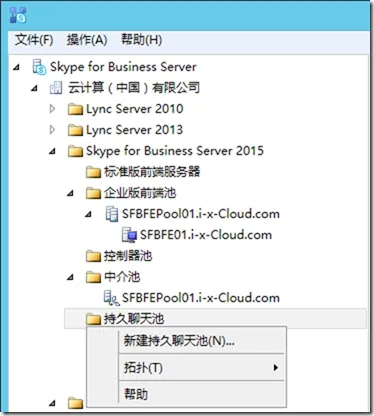Open the 帮助(H) menu
The image size is (374, 416).
(141, 40)
